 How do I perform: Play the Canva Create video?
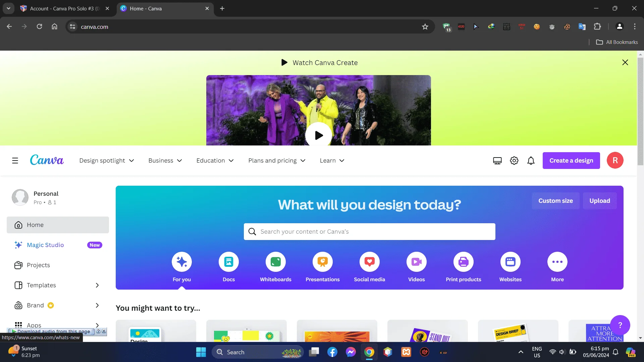point(319,135)
